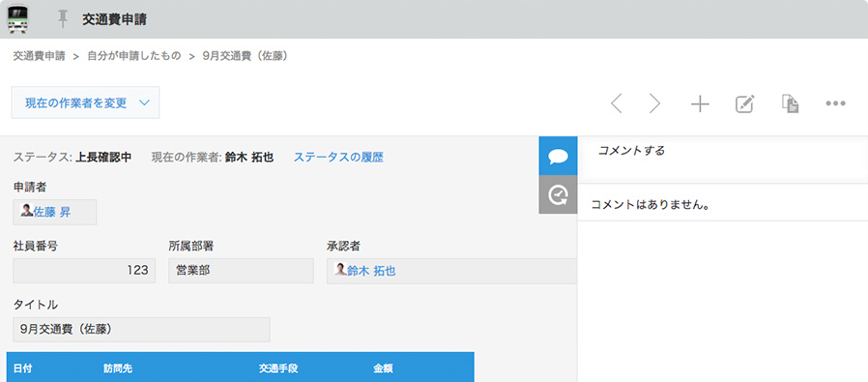
Task: Go to the next record arrow
Action: pyautogui.click(x=655, y=103)
